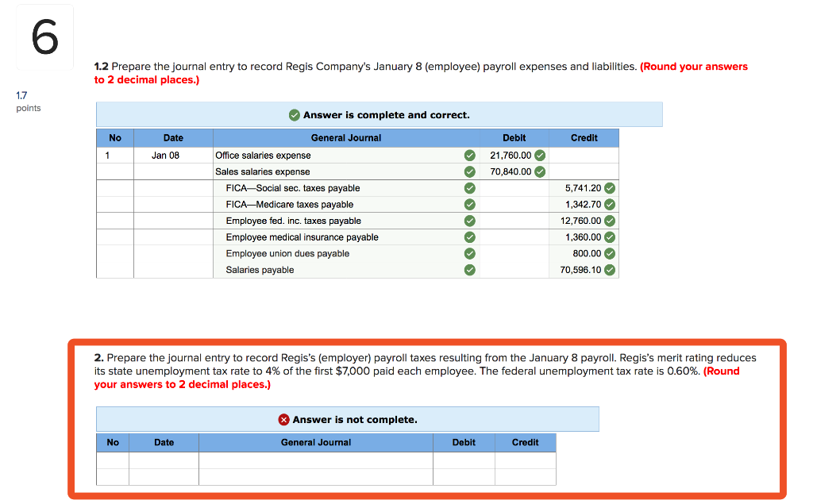Click the checkmark beside FICA—Medicare taxes payable
The height and width of the screenshot is (504, 813).
(468, 204)
